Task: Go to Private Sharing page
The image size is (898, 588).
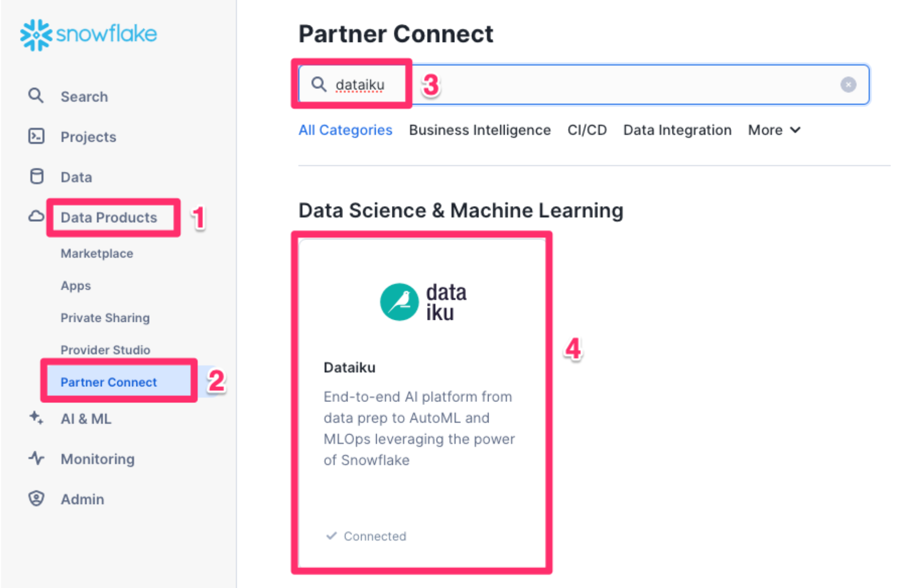Action: [x=105, y=318]
